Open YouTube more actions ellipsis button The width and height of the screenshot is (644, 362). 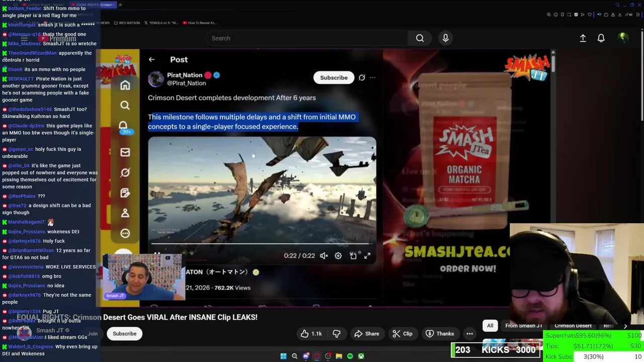tap(469, 334)
